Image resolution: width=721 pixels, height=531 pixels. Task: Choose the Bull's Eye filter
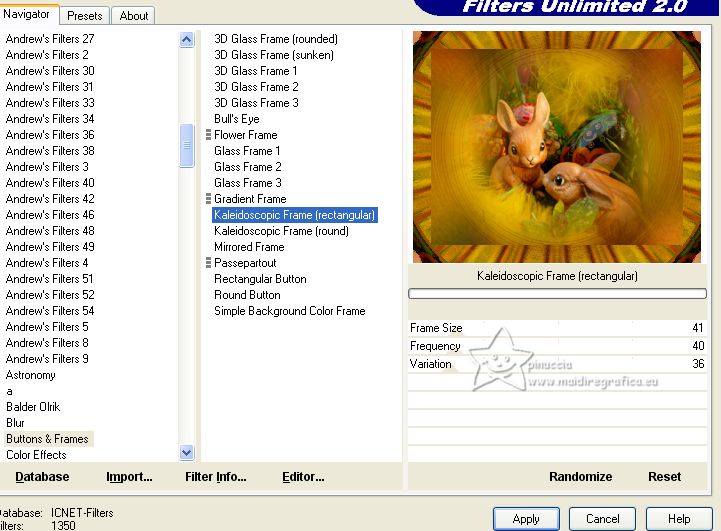click(x=237, y=119)
